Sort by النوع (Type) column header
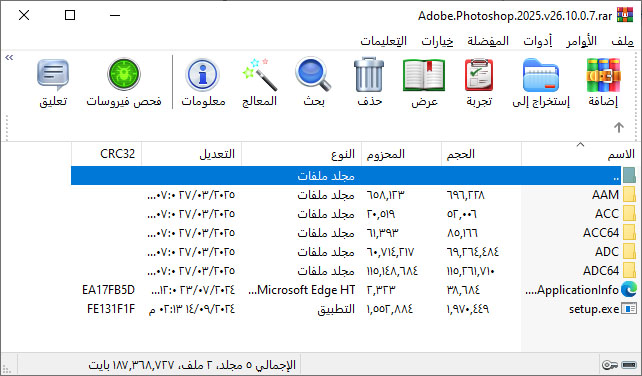Image resolution: width=642 pixels, height=376 pixels. [301, 154]
